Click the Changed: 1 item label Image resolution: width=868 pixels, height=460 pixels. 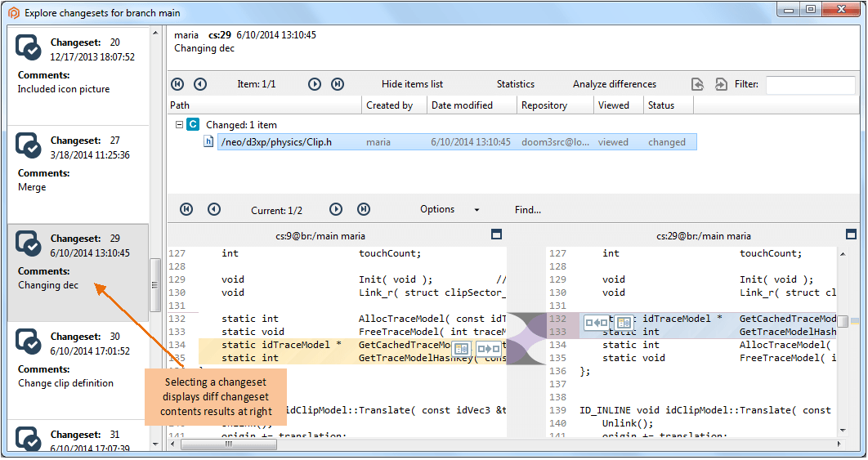(241, 124)
